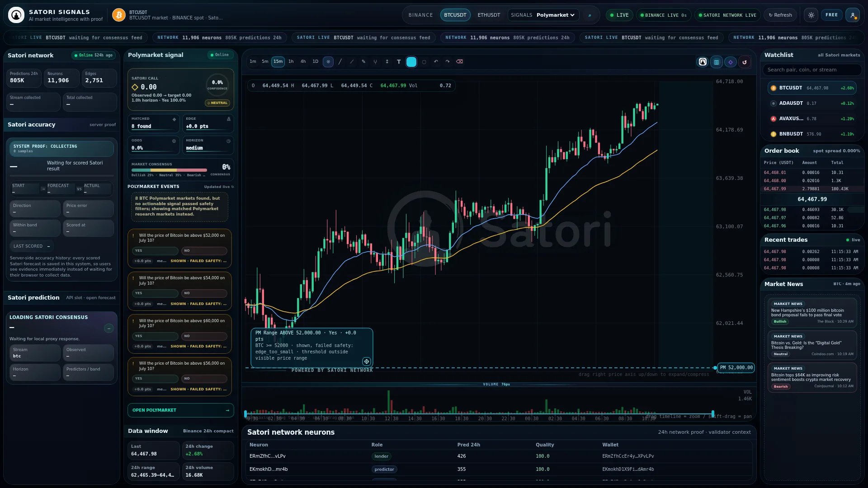Refresh the dashboard data
868x488 pixels.
point(781,15)
